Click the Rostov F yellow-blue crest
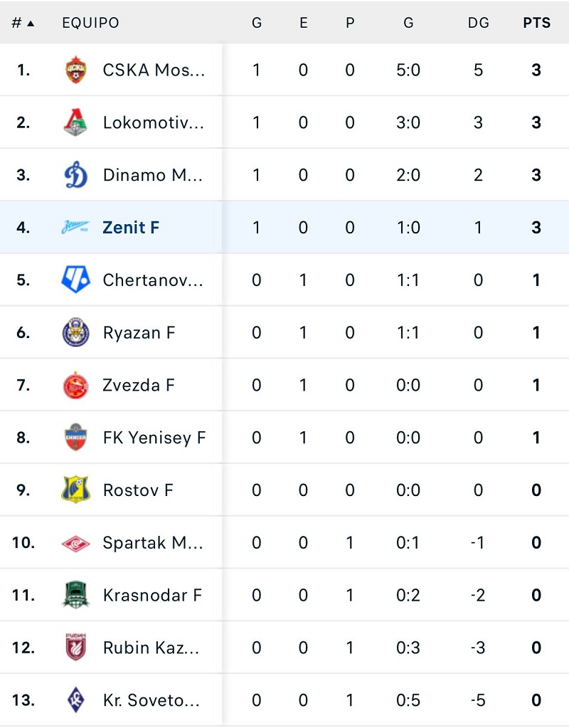Viewport: 569px width, 728px height. (x=75, y=490)
